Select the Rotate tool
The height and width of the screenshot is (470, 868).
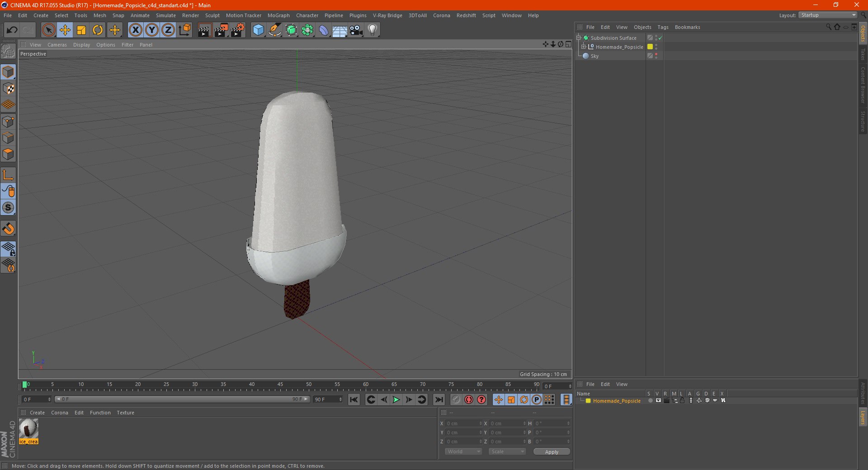click(x=98, y=30)
